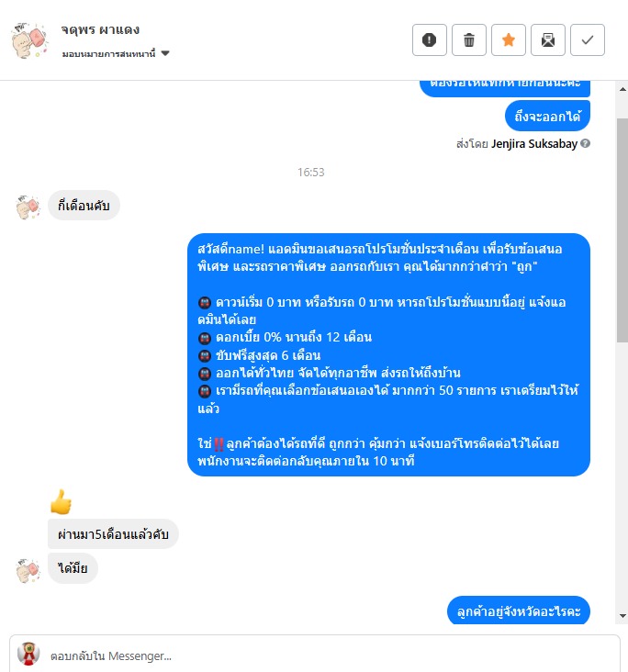
Task: Focus the reply in Messenger input field
Action: tap(315, 655)
